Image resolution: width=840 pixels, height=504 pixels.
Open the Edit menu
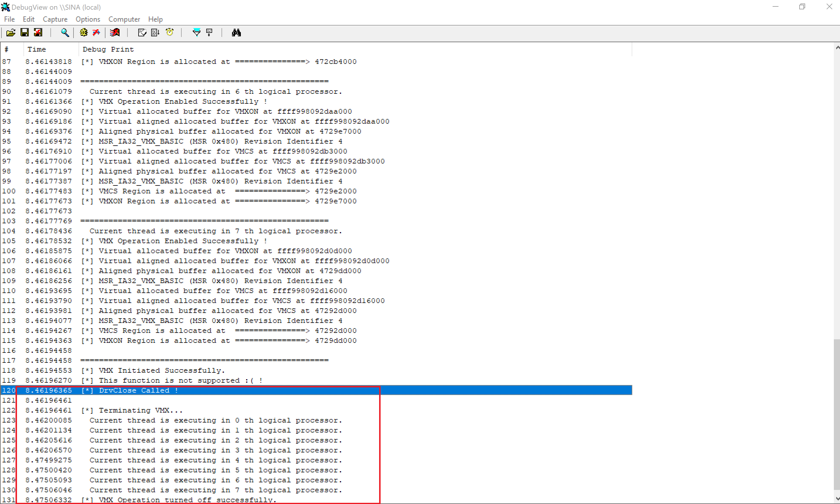[28, 19]
